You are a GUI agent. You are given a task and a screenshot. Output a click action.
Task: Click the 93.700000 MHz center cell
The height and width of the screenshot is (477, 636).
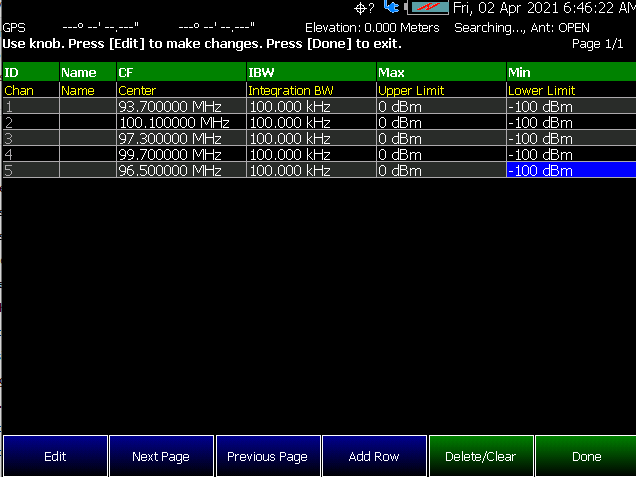181,106
